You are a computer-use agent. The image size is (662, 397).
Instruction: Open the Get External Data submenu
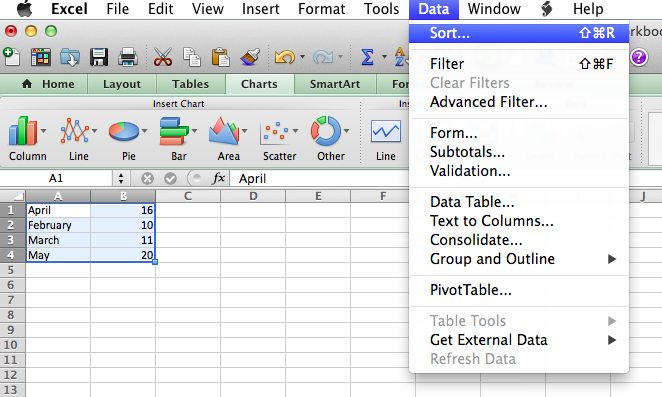(x=519, y=340)
